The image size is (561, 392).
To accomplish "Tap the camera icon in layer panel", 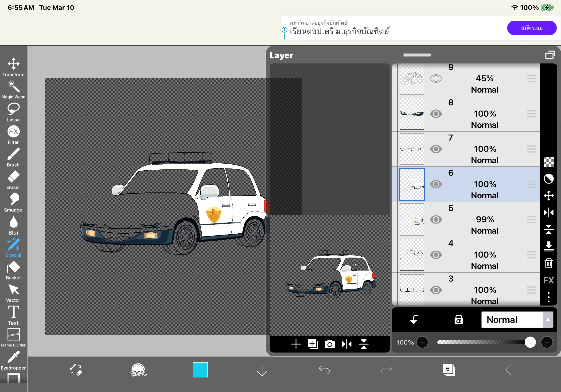I will tap(330, 344).
